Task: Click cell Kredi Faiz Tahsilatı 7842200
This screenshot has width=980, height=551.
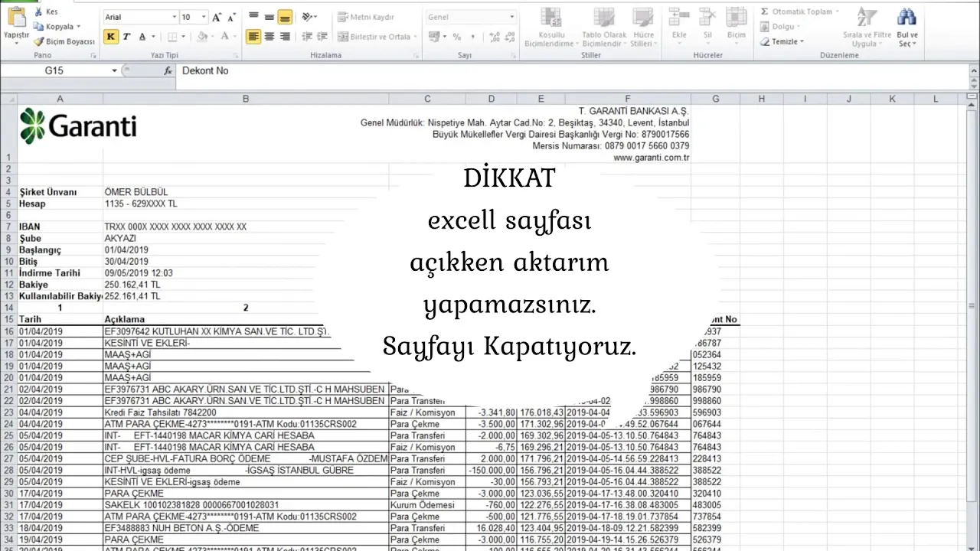Action: [246, 412]
